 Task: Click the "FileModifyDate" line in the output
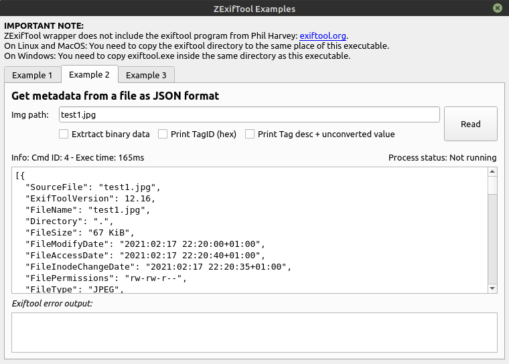coord(145,244)
